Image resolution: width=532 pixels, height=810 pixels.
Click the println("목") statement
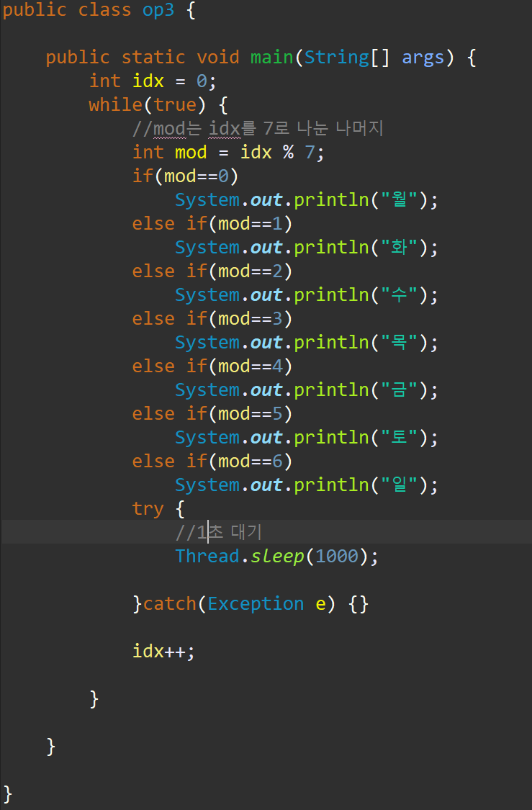pos(306,343)
